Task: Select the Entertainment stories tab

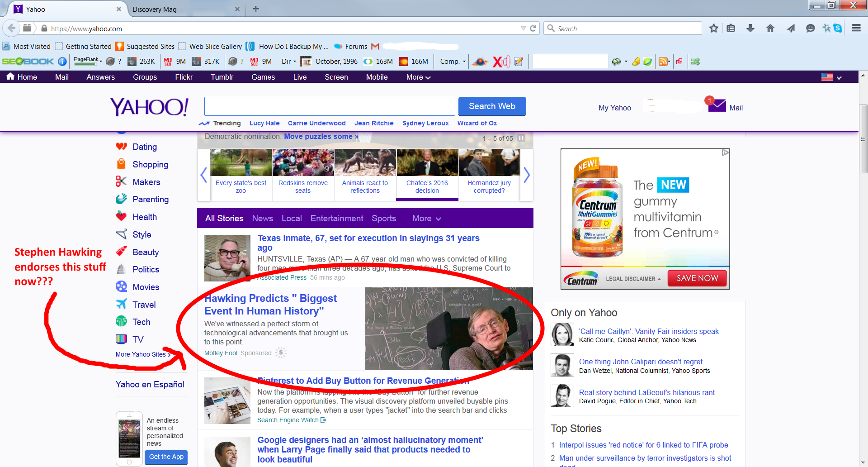Action: pos(337,219)
